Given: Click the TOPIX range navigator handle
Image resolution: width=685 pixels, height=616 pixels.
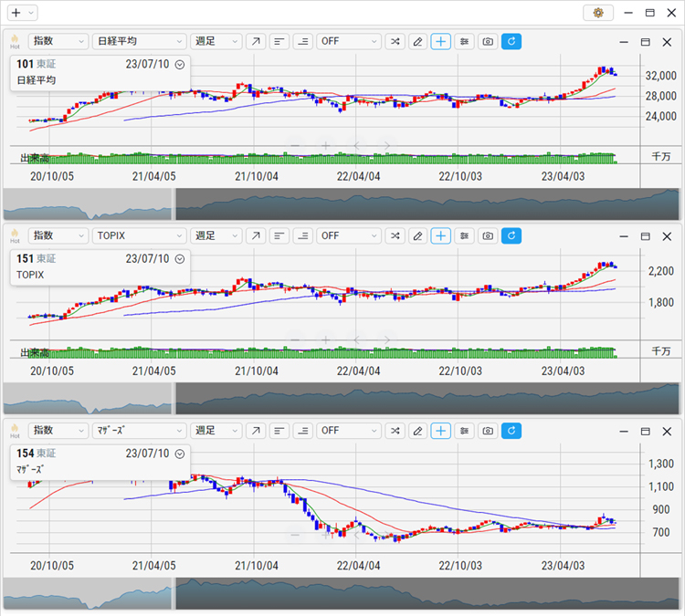Looking at the screenshot, I should point(174,399).
